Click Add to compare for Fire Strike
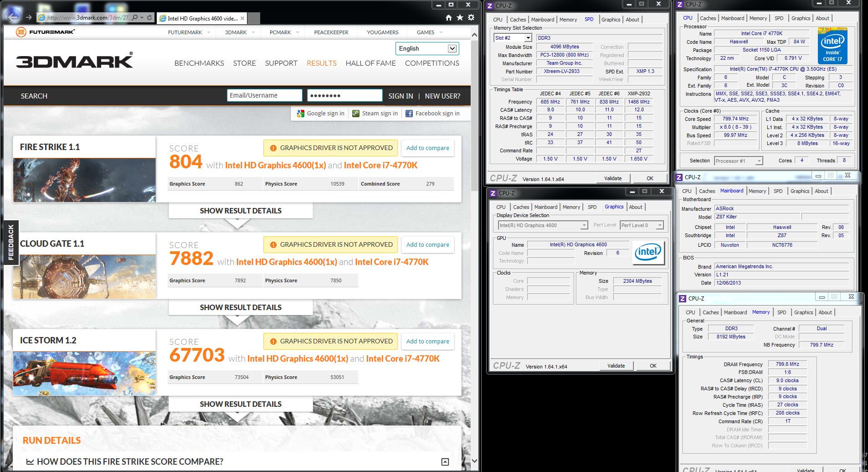Screen dimensions: 868x472 427,148
